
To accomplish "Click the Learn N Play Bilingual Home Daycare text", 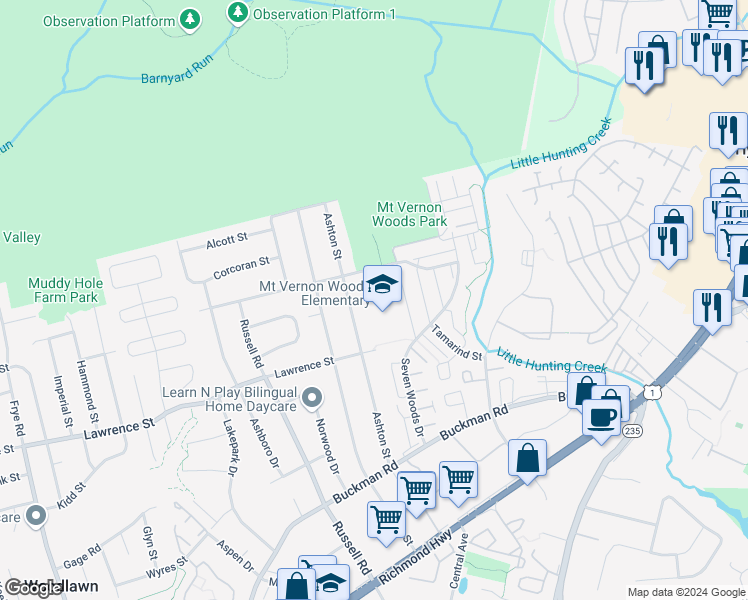I will (230, 399).
